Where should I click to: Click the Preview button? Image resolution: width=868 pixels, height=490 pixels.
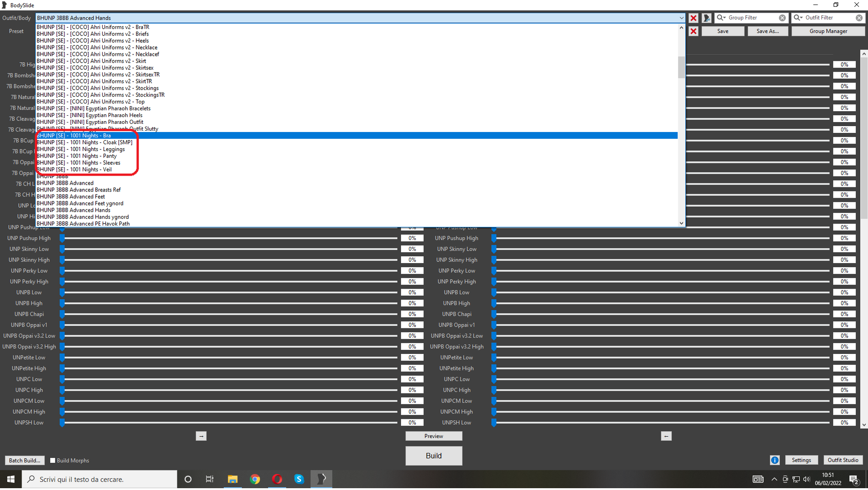point(434,436)
